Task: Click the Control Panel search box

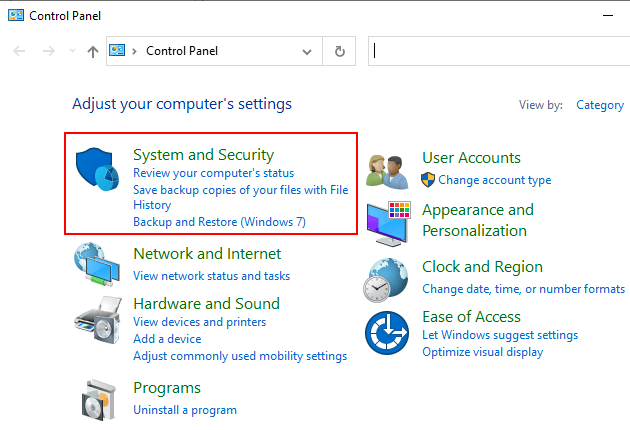Action: 499,51
